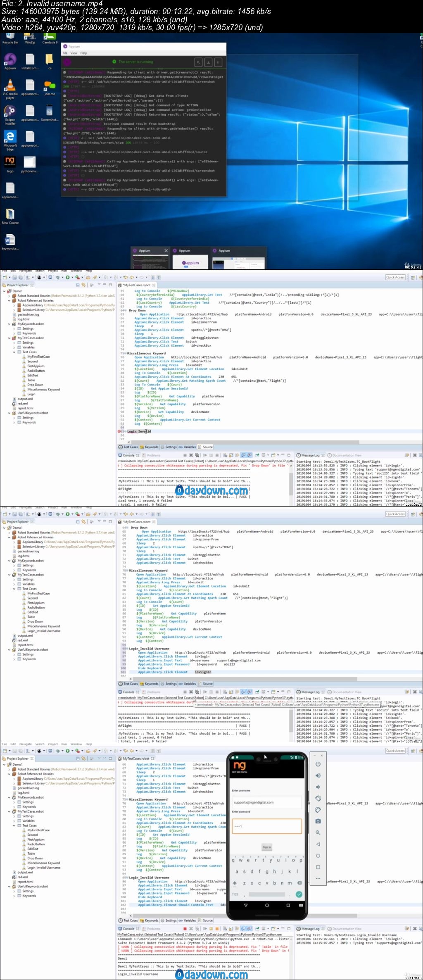Click the emulator power button
This screenshot has height=980, width=423.
click(318, 764)
